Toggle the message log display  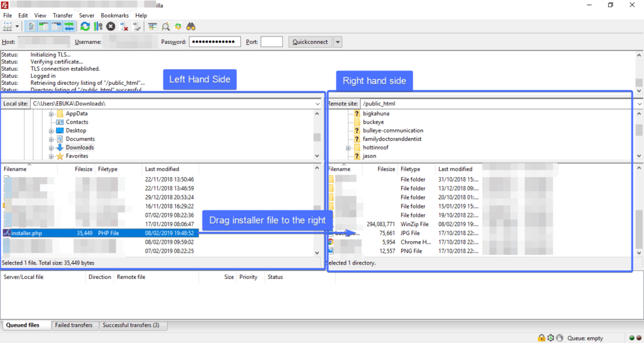coord(31,26)
